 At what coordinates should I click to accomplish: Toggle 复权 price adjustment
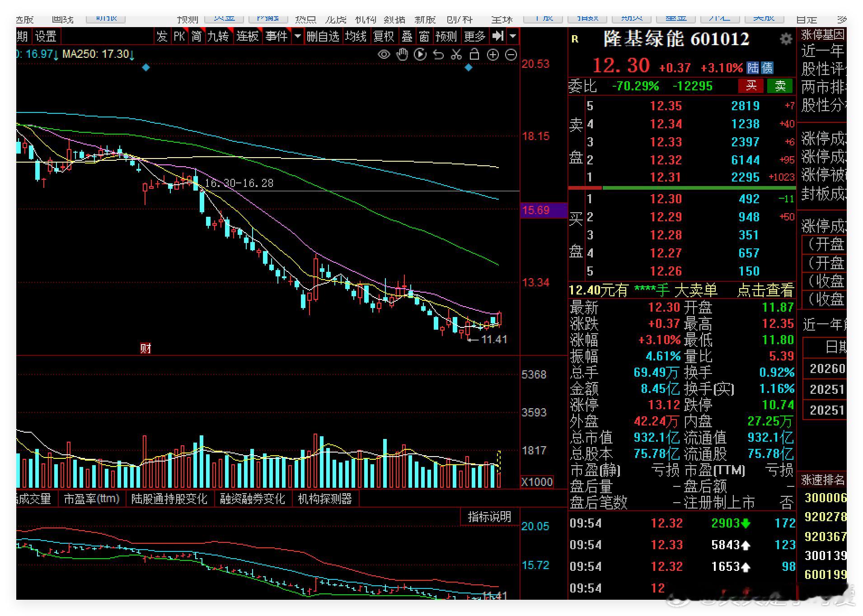click(384, 36)
